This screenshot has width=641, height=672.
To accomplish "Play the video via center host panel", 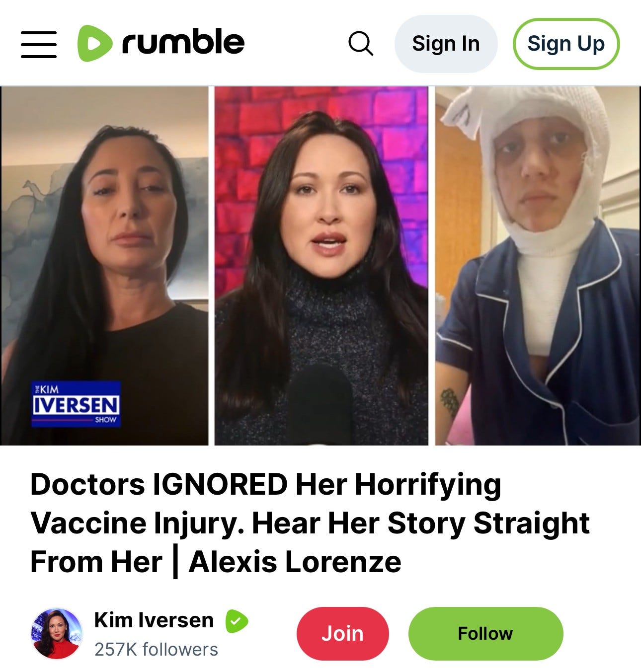I will [321, 266].
